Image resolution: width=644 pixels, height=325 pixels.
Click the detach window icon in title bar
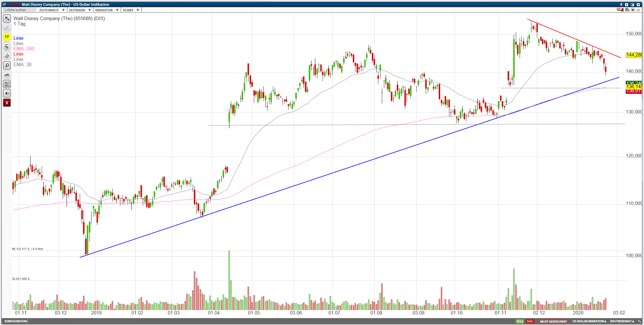(x=632, y=4)
